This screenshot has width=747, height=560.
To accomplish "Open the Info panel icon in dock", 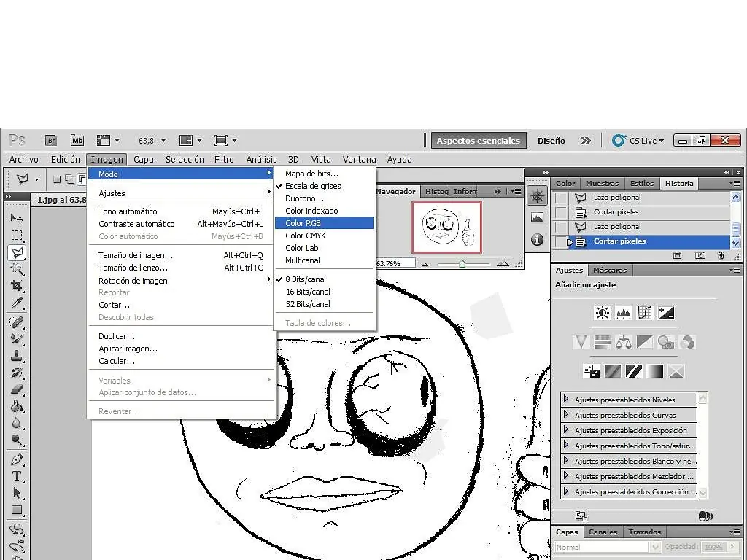I will point(537,239).
